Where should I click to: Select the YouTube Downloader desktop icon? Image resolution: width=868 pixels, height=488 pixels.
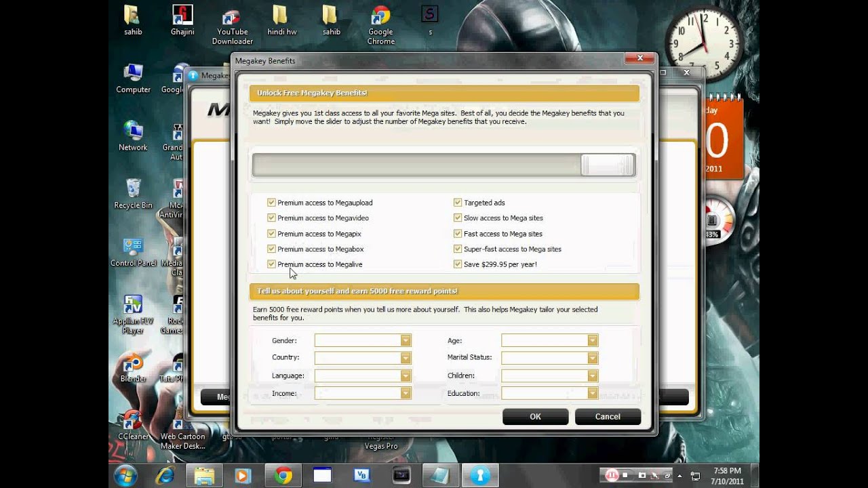232,26
